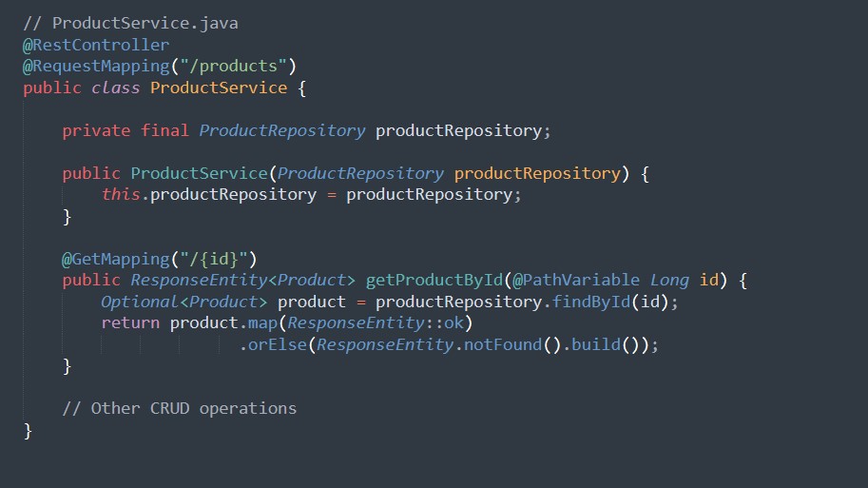Screen dimensions: 868x488
Task: Click the Long parameter type
Action: (x=669, y=281)
